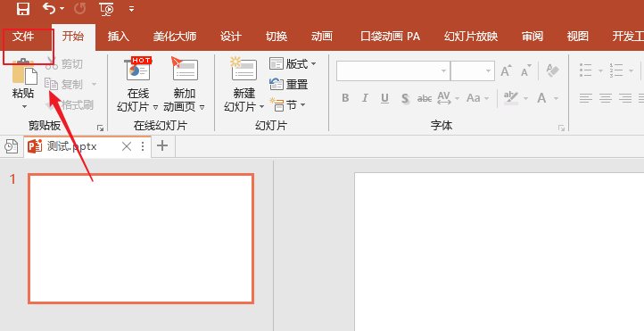644x331 pixels.
Task: Apply the text highlight color
Action: pos(511,98)
